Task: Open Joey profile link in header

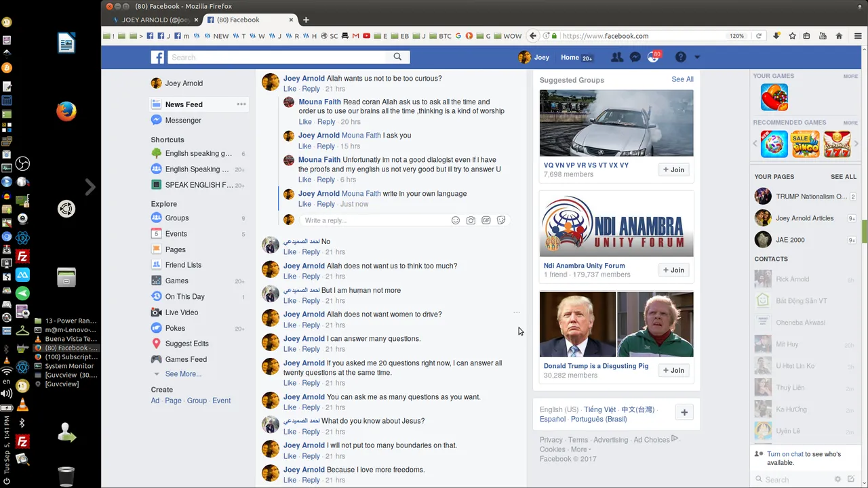Action: pos(534,58)
